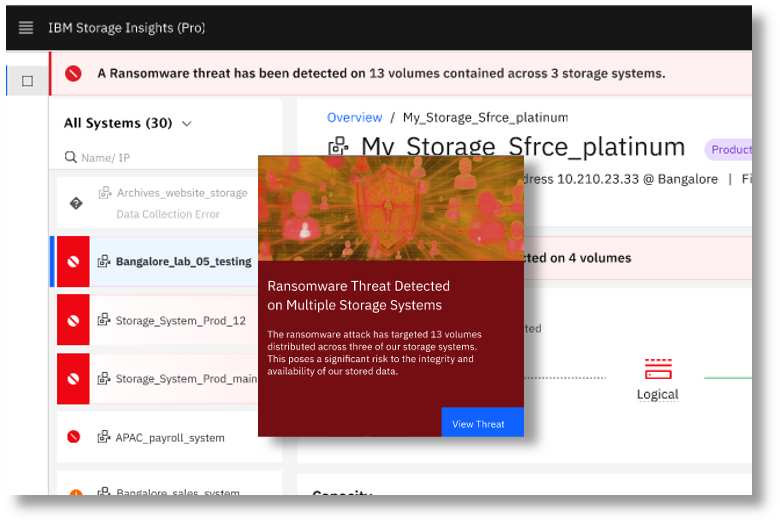The width and height of the screenshot is (780, 524).
Task: Click the diamond warning icon for Archives_website_storage
Action: [76, 203]
